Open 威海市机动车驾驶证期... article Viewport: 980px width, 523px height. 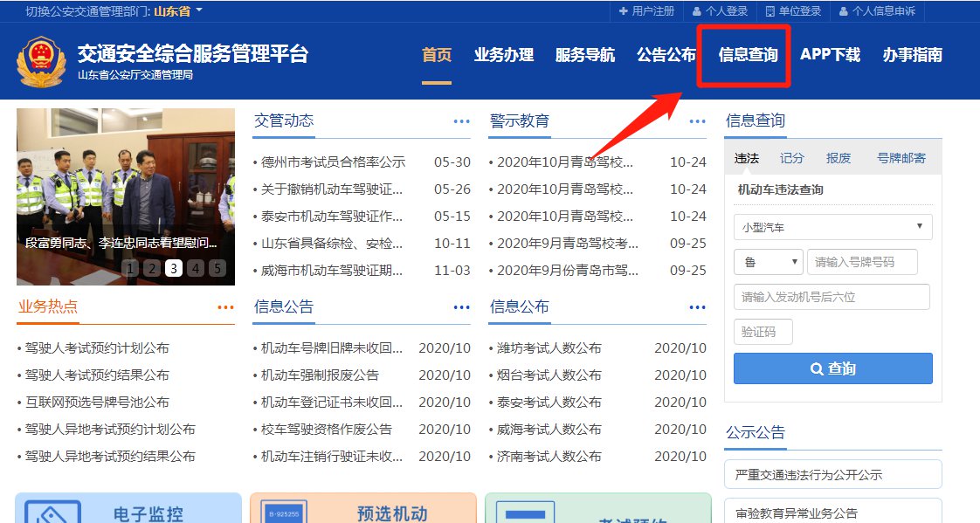pos(331,271)
